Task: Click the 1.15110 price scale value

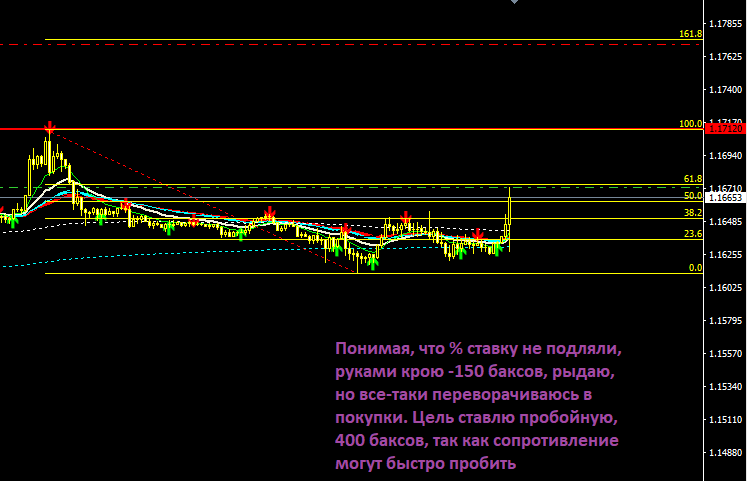Action: [726, 419]
